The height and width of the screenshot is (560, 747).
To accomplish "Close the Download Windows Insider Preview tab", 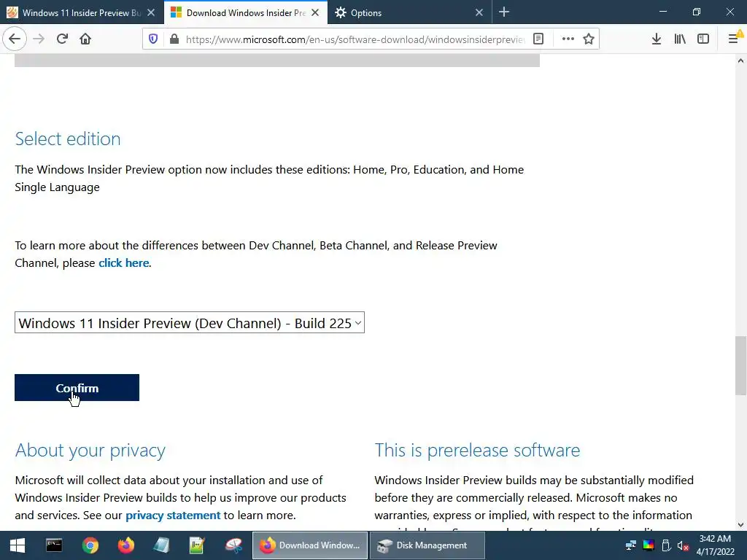I will pyautogui.click(x=315, y=13).
